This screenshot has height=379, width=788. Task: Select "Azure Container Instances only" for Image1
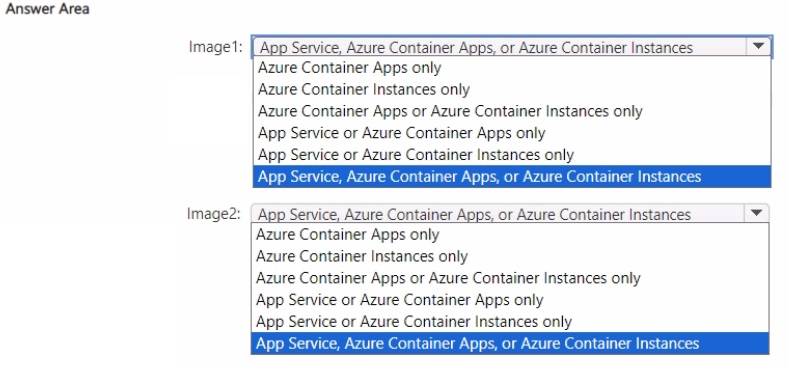click(512, 89)
